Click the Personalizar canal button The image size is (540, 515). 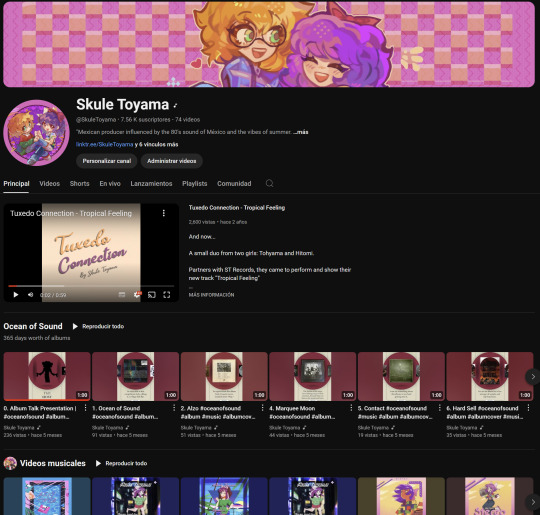(107, 161)
